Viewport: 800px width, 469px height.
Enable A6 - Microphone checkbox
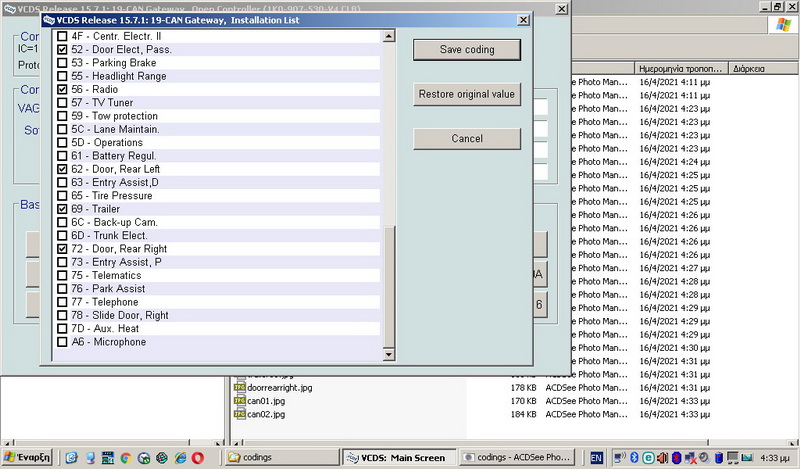click(x=62, y=341)
